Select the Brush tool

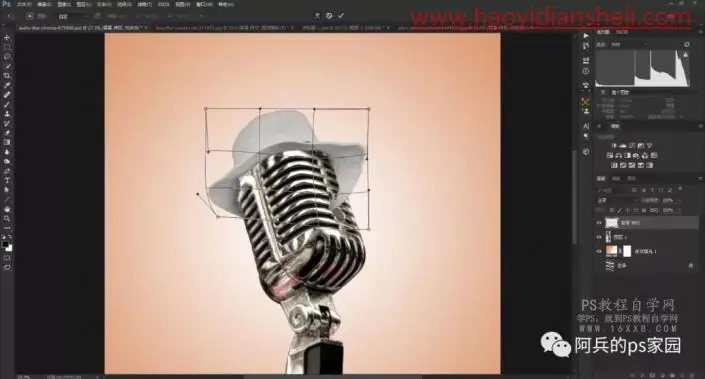pos(7,104)
